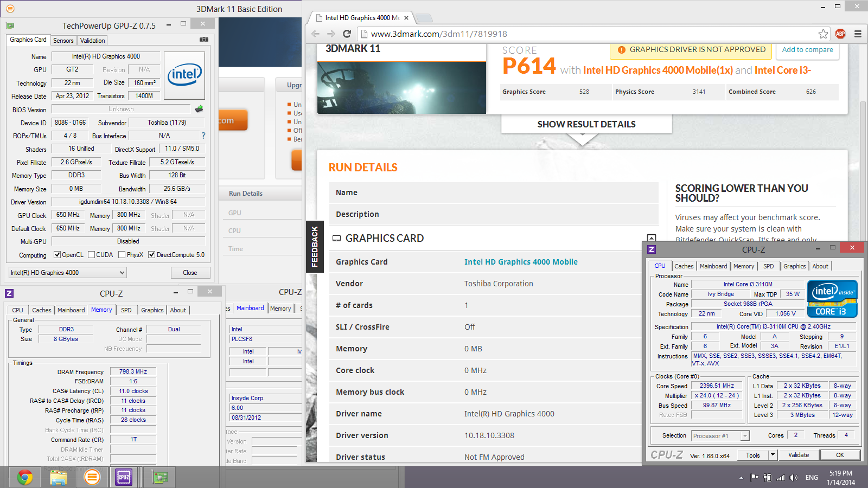Reload the 3dmark.com page

pos(347,34)
